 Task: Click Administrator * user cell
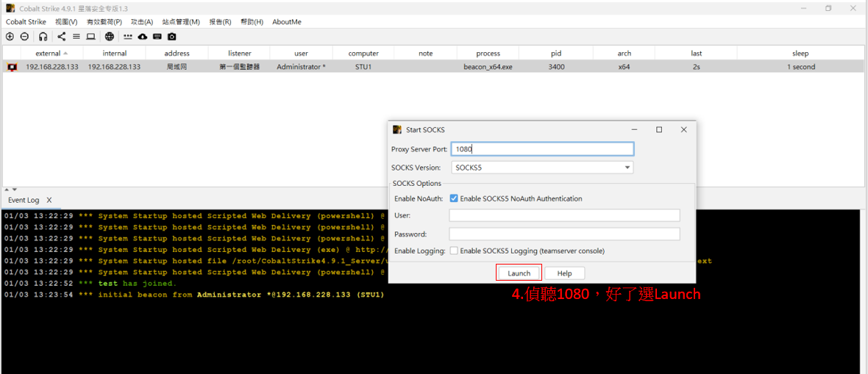point(301,67)
